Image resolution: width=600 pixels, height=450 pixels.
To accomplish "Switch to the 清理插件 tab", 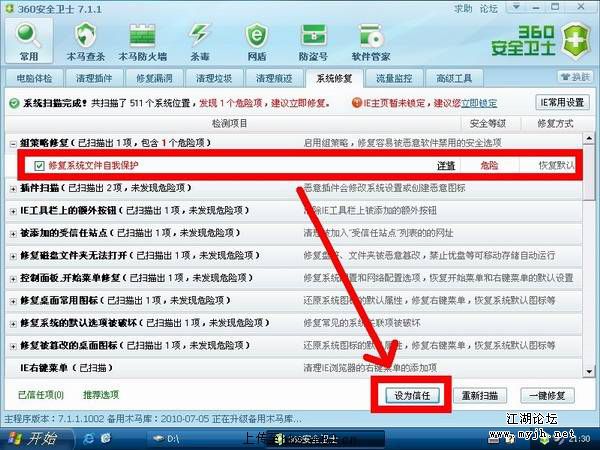I will click(94, 78).
